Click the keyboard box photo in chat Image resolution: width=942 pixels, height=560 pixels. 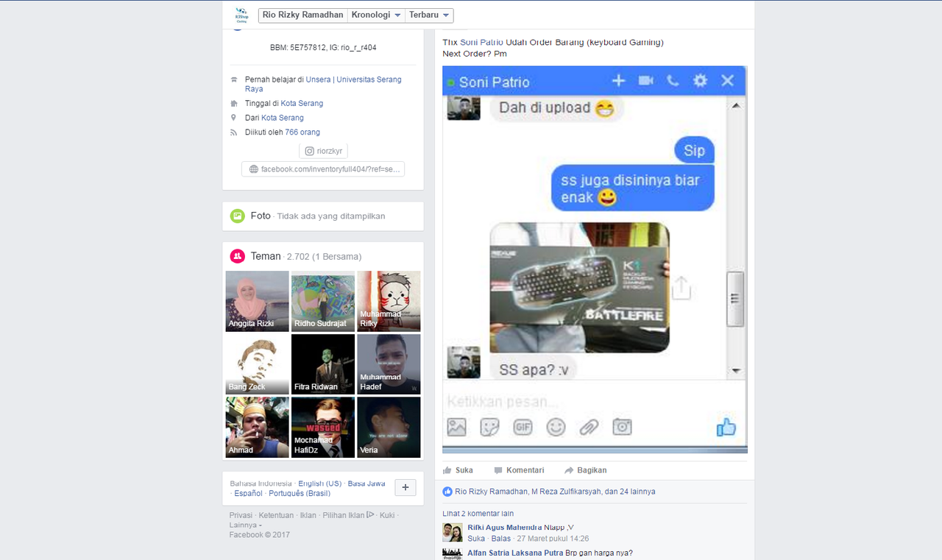(580, 288)
